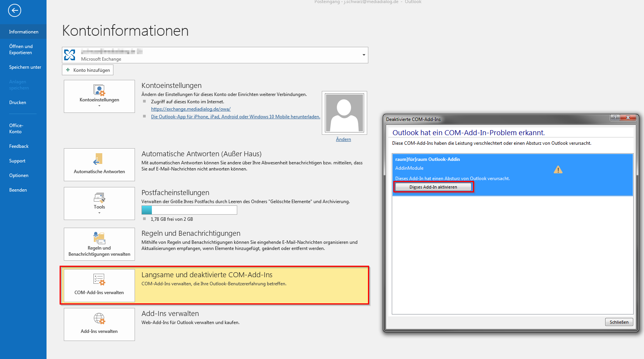Viewport: 644px width, 359px height.
Task: Select the raum]für[raum Outlook-Addin list entry
Action: pyautogui.click(x=513, y=175)
